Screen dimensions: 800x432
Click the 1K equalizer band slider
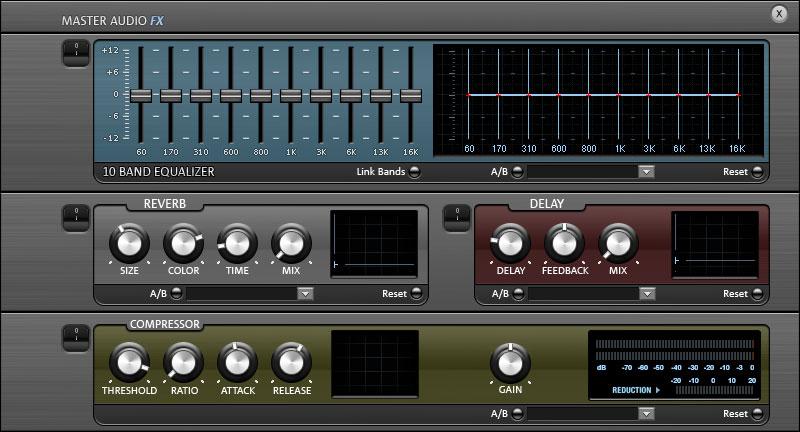tap(291, 95)
